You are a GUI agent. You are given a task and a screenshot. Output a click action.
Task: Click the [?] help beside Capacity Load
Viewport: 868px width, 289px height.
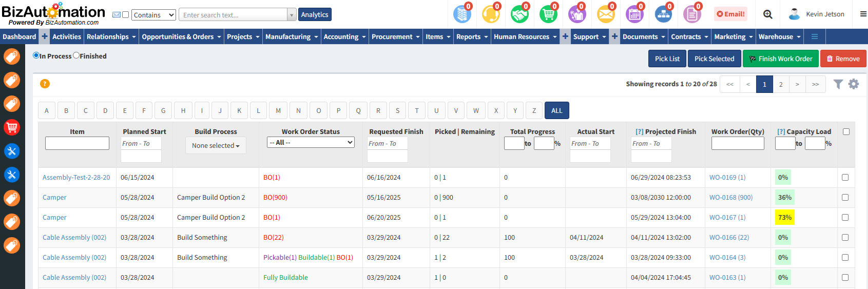tap(781, 131)
